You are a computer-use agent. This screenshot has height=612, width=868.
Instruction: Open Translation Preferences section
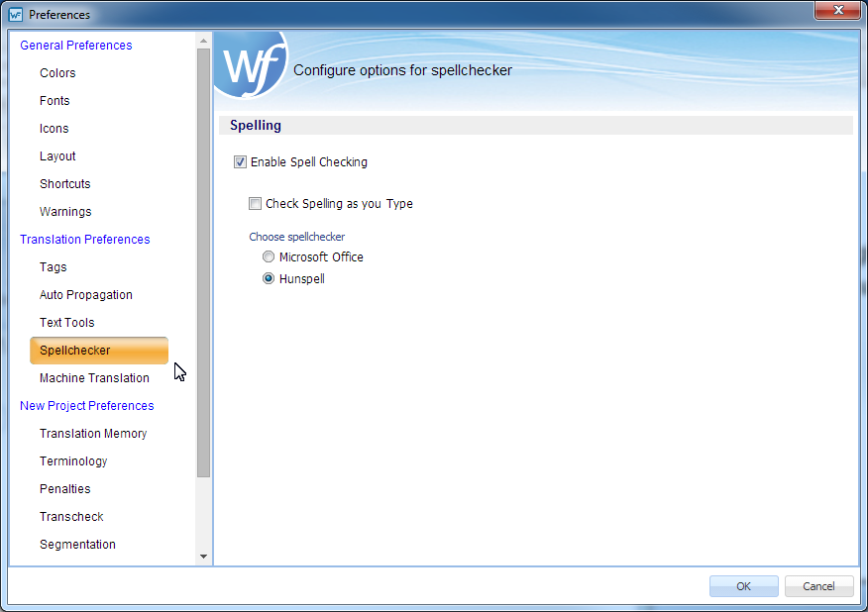point(84,240)
